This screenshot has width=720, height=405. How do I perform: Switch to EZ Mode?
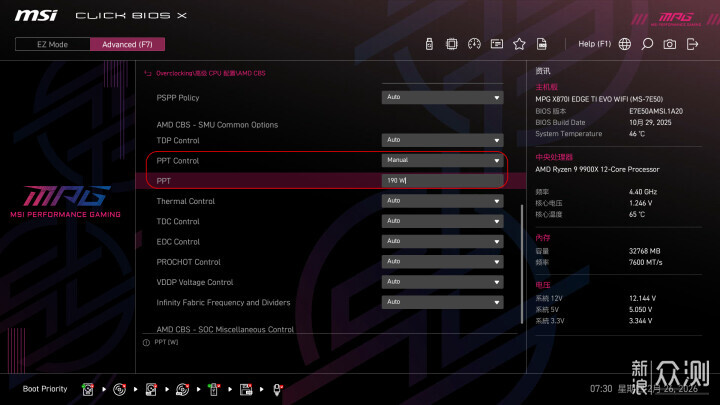click(x=52, y=45)
